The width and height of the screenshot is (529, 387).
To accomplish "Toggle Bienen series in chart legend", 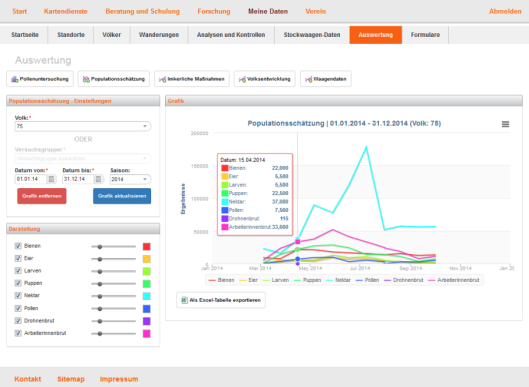I will (221, 280).
